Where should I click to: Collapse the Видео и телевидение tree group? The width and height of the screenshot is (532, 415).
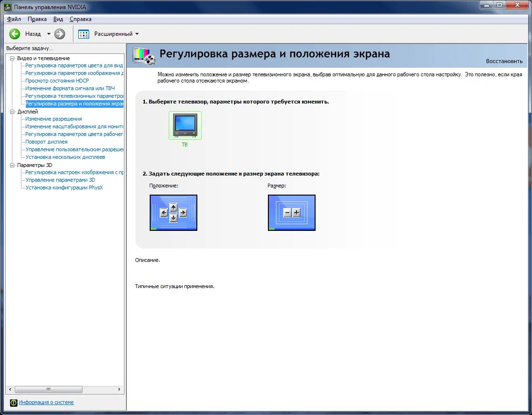(12, 58)
